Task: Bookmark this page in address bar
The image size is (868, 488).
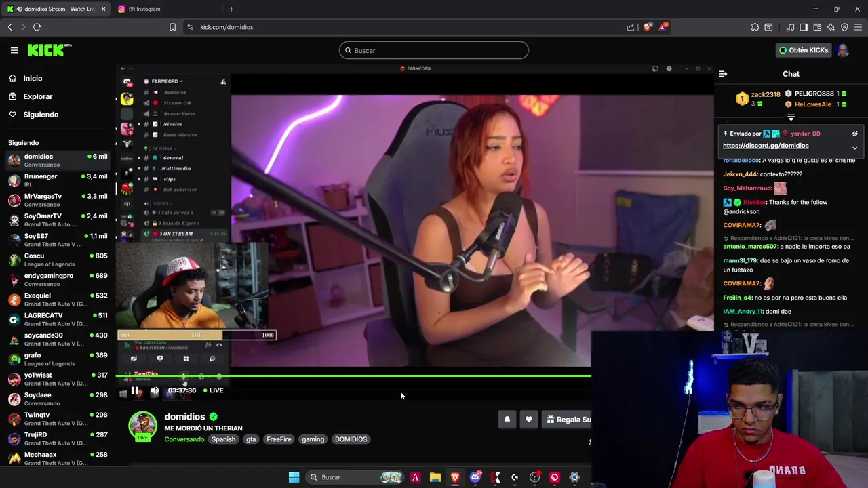Action: [172, 27]
